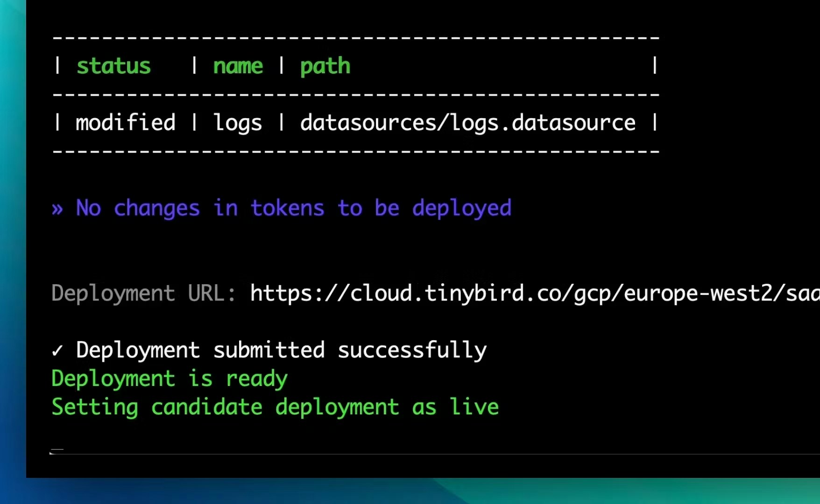The width and height of the screenshot is (820, 504).
Task: Open the Deployment URL link
Action: (535, 294)
